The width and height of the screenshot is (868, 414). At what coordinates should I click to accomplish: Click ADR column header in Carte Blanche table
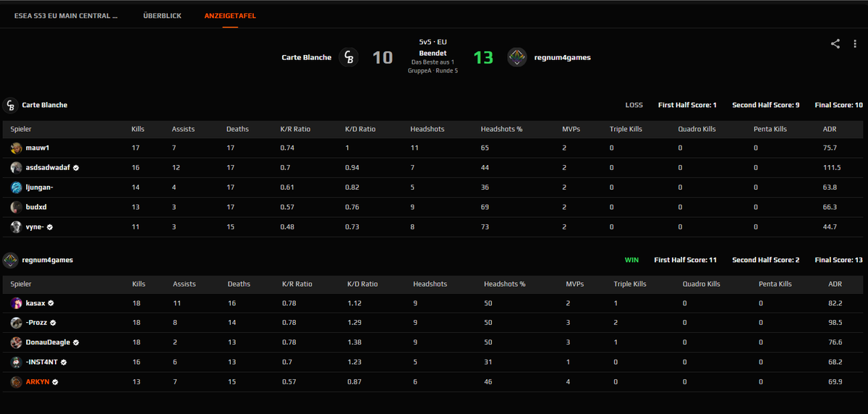pyautogui.click(x=830, y=129)
